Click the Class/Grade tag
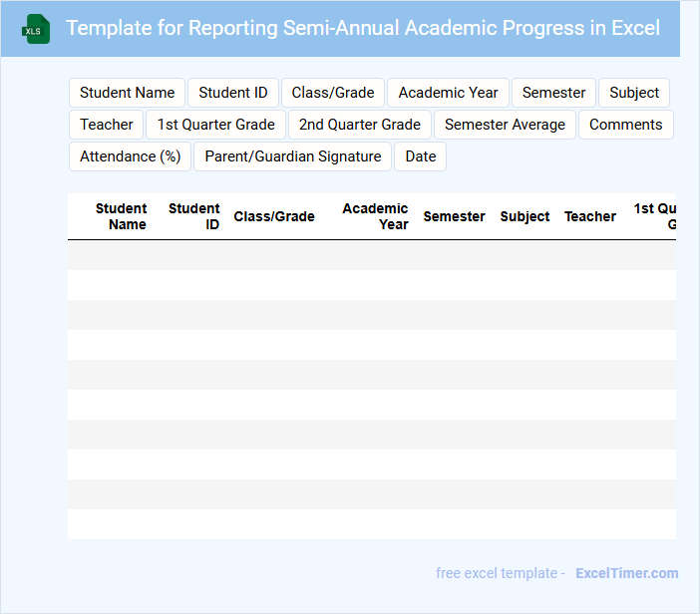Image resolution: width=700 pixels, height=614 pixels. [x=333, y=93]
